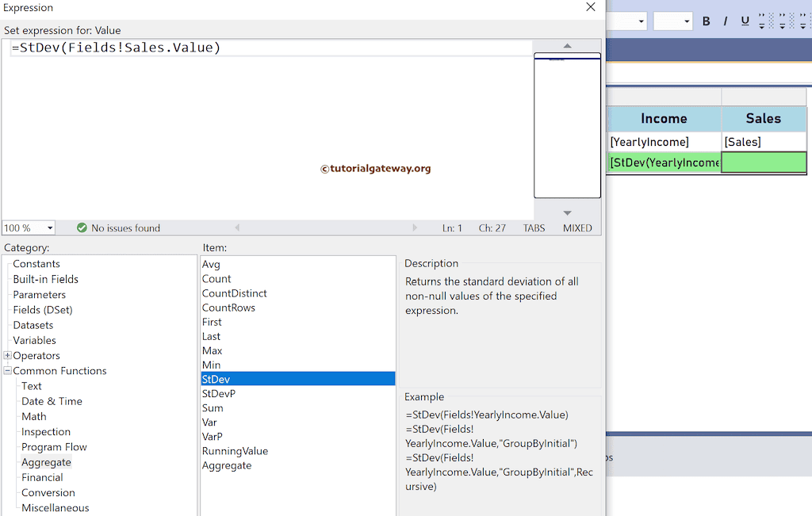Image resolution: width=812 pixels, height=516 pixels.
Task: Close the Expression dialog
Action: coord(591,7)
